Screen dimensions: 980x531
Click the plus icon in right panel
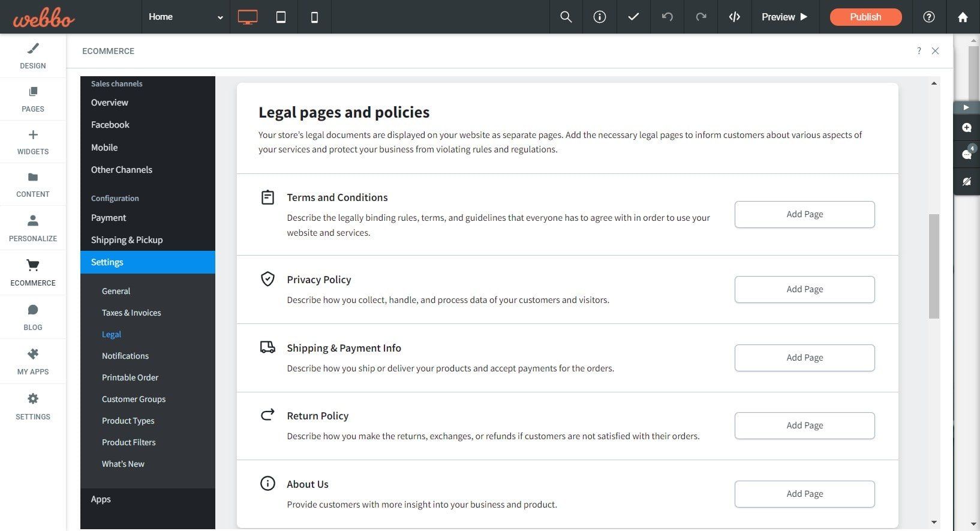(966, 128)
